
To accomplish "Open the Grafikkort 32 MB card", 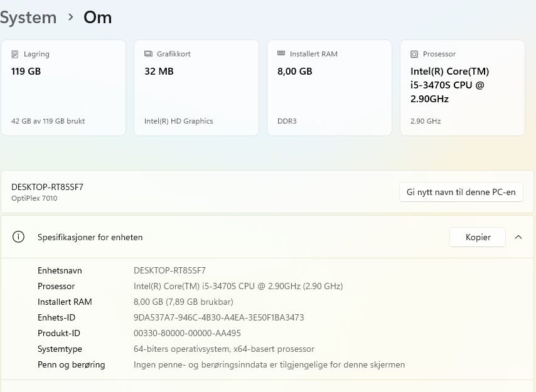I will point(196,88).
